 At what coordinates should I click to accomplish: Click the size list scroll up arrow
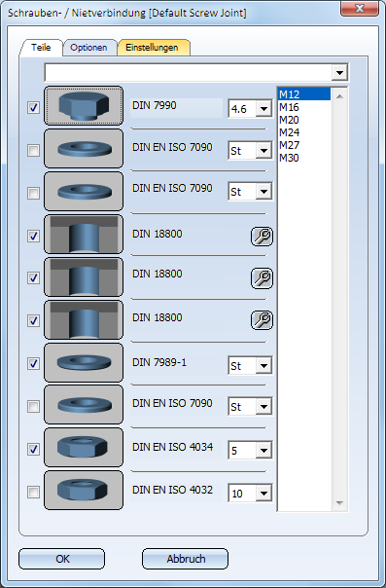(x=339, y=96)
